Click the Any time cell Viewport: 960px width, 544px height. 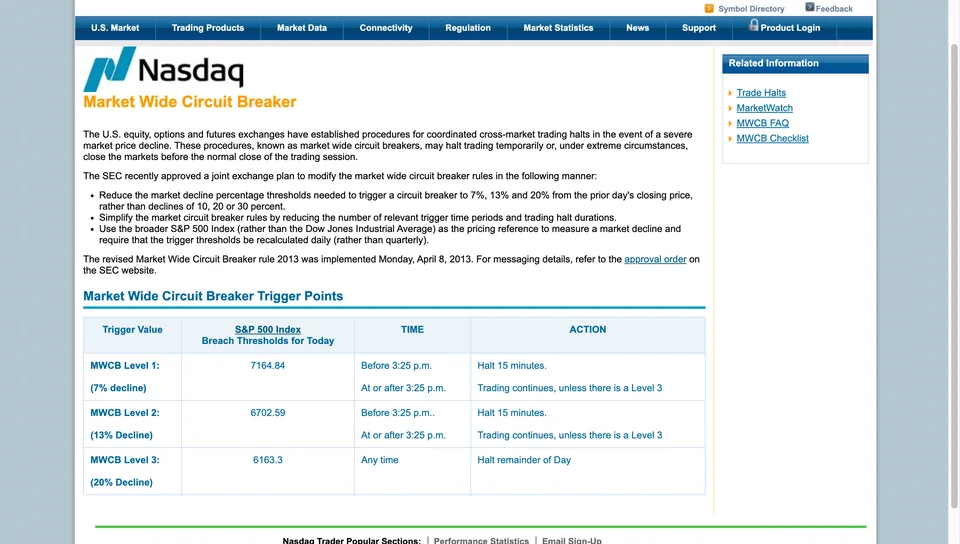(x=380, y=460)
